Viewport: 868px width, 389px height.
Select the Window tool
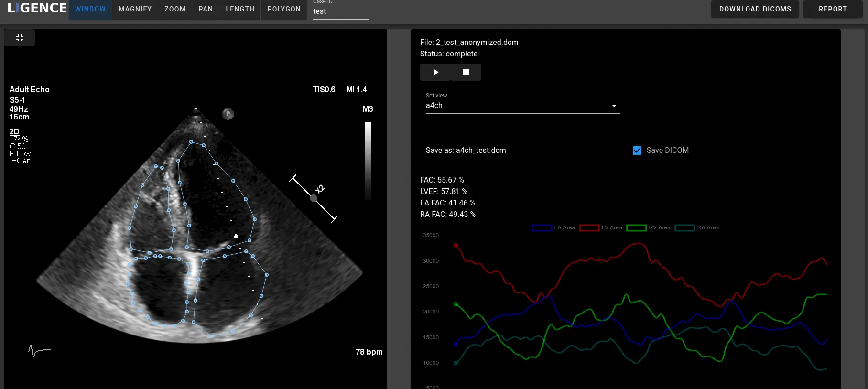[x=90, y=9]
